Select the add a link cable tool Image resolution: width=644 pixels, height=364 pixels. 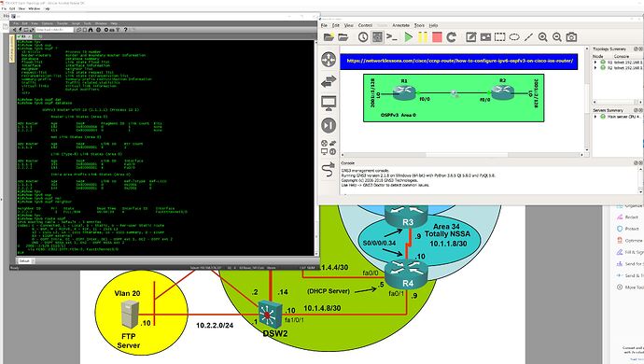click(329, 169)
